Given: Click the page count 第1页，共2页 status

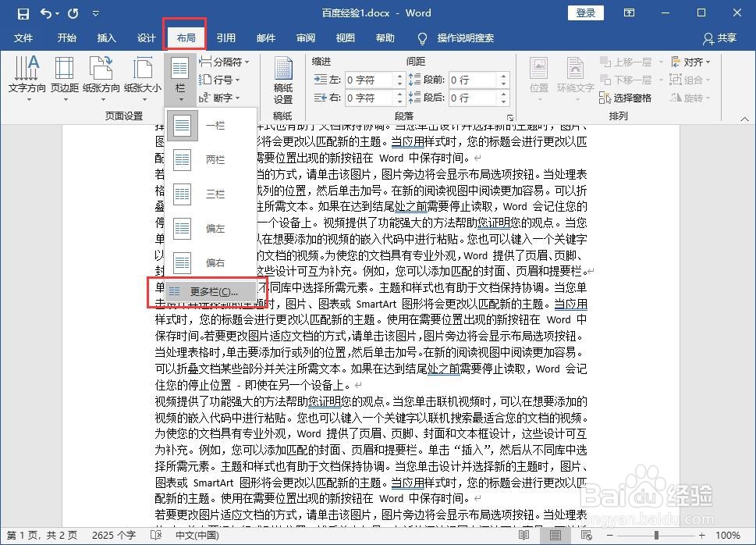Looking at the screenshot, I should (x=42, y=535).
